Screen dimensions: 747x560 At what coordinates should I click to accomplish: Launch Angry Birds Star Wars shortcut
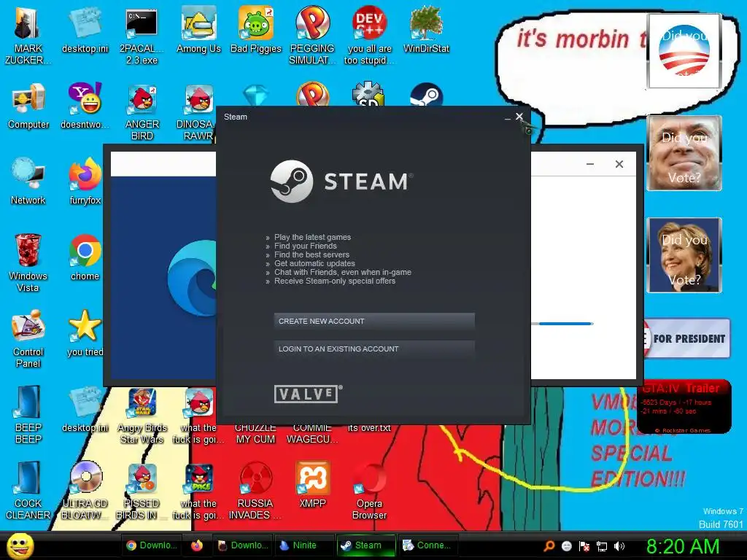[142, 416]
